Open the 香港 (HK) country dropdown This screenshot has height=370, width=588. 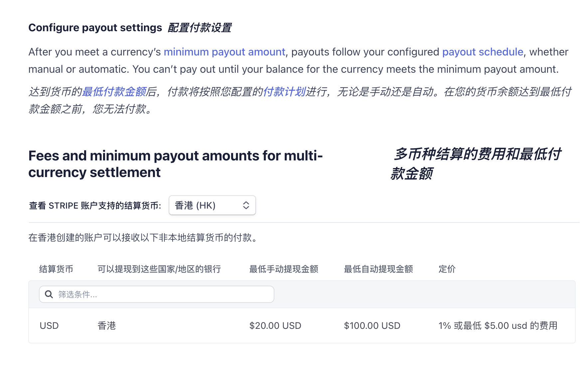tap(212, 205)
